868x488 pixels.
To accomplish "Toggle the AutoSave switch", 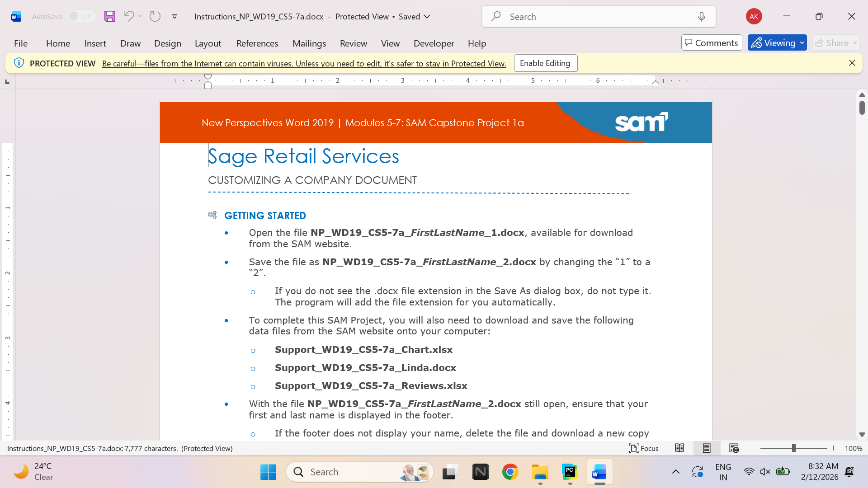I will 81,16.
